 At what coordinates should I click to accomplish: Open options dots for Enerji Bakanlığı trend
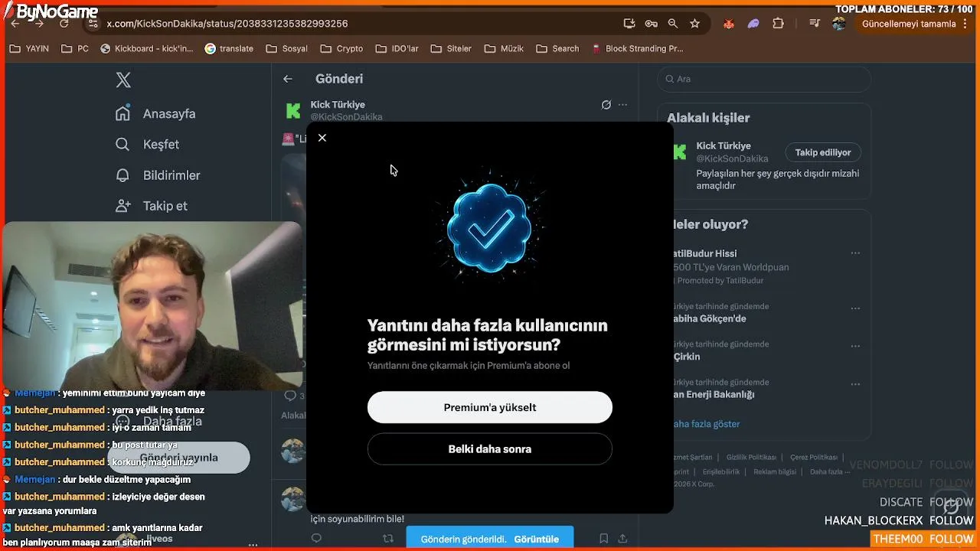pos(855,384)
